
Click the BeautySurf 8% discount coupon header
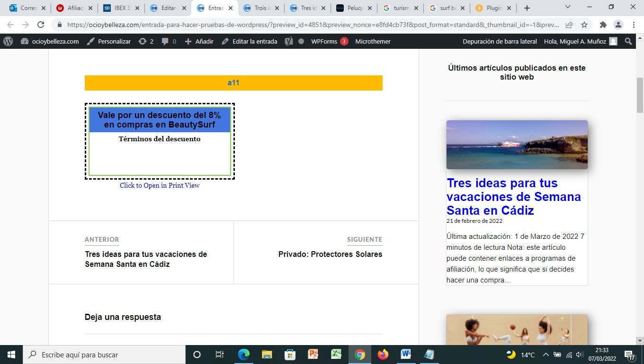coord(160,120)
